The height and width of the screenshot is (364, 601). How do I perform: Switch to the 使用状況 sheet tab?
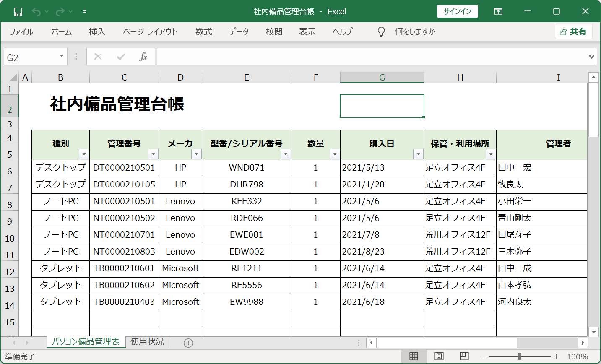click(147, 342)
